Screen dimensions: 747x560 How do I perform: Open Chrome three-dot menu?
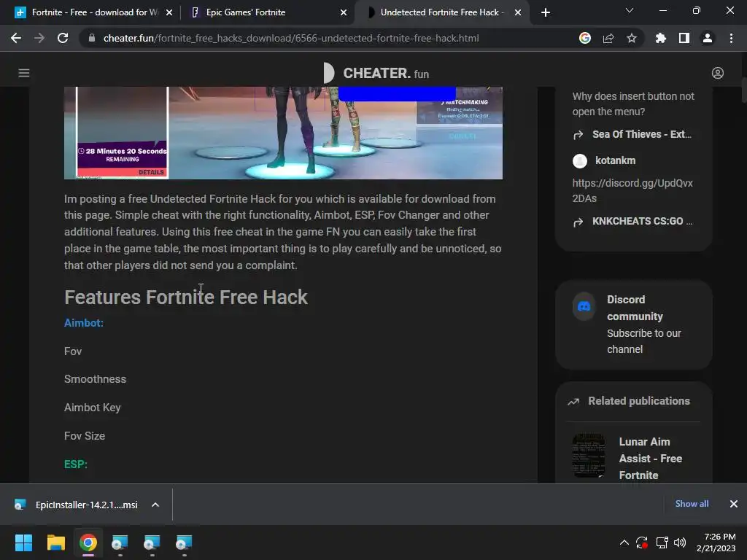pyautogui.click(x=731, y=38)
